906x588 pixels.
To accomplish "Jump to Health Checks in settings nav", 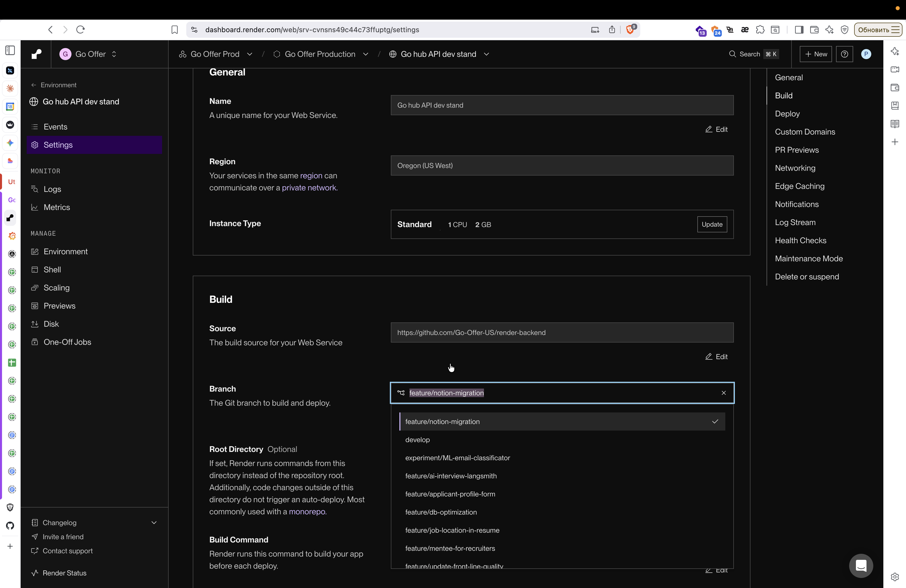I will 801,240.
